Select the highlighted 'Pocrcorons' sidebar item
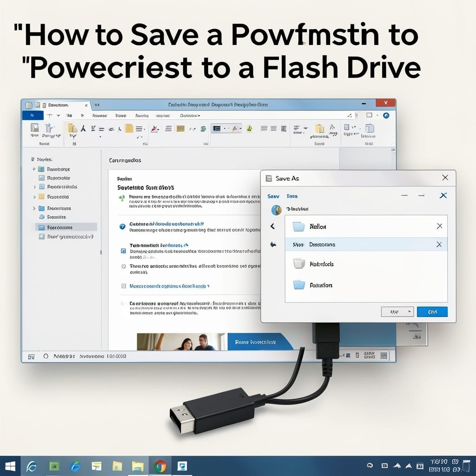This screenshot has height=476, width=476. 66,227
